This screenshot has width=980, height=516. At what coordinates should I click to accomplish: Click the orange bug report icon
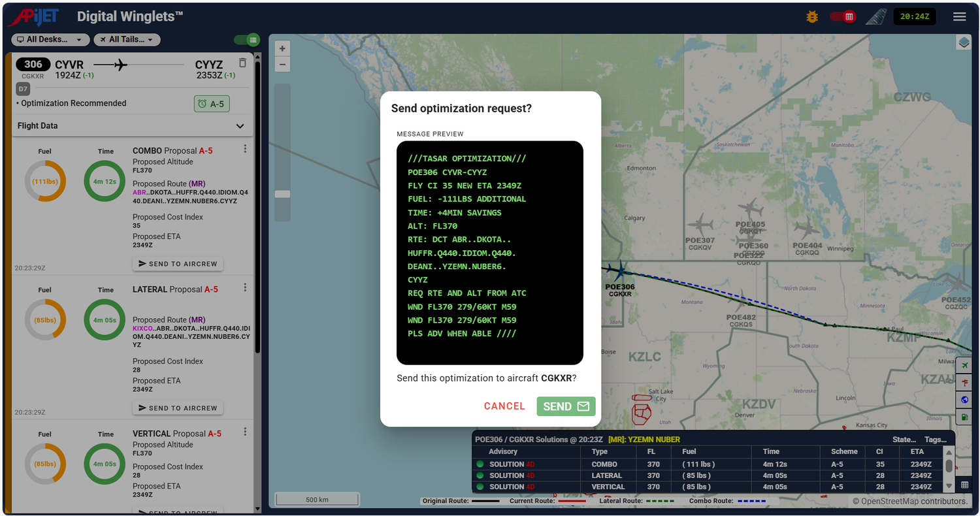click(812, 17)
